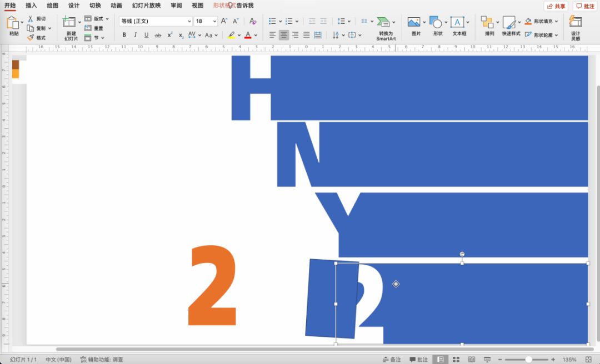The height and width of the screenshot is (364, 600).
Task: Open the Shapes (形状) gallery icon
Action: tap(436, 22)
